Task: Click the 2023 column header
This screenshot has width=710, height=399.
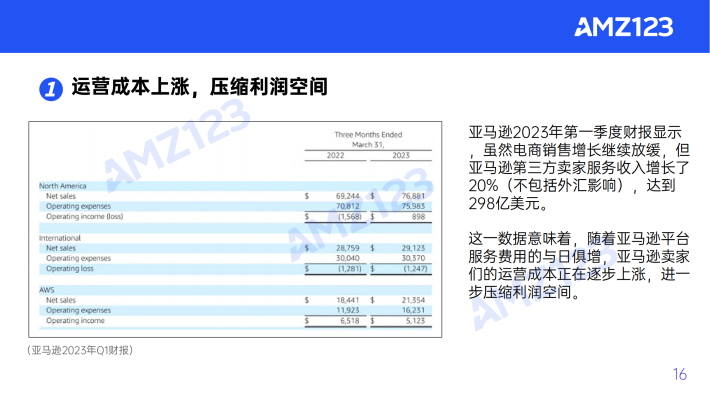Action: [x=401, y=155]
